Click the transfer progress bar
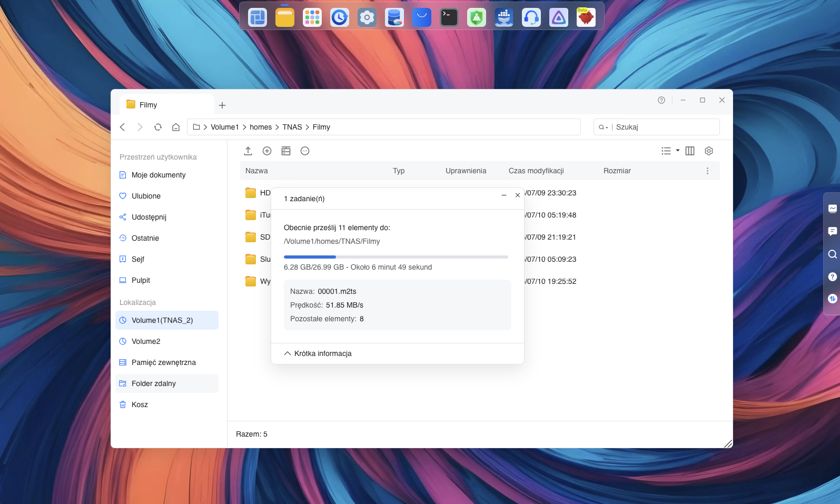The image size is (840, 504). [x=396, y=257]
